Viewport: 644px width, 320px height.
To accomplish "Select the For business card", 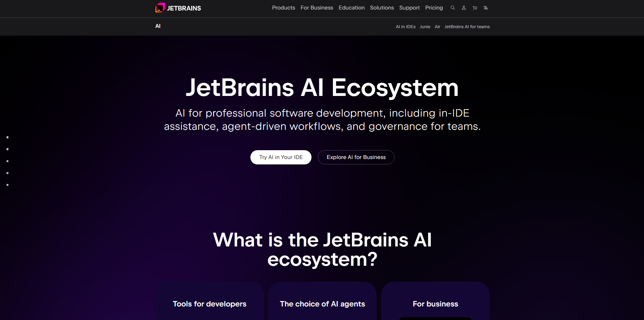I will point(435,301).
